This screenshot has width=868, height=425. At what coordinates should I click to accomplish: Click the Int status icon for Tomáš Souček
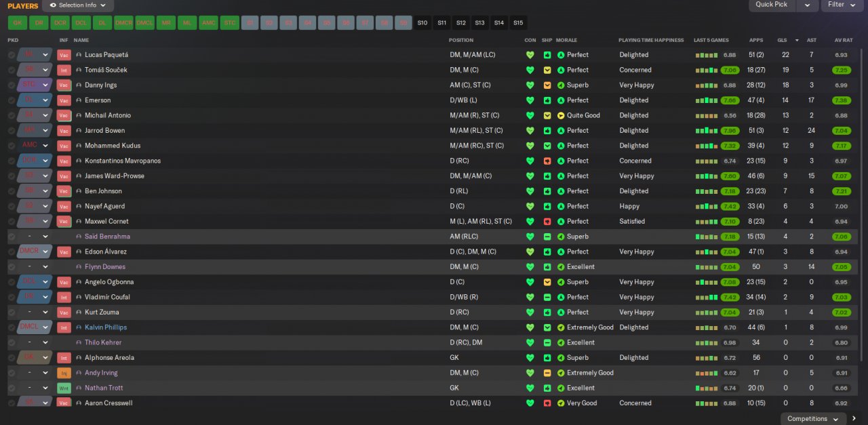(x=64, y=70)
